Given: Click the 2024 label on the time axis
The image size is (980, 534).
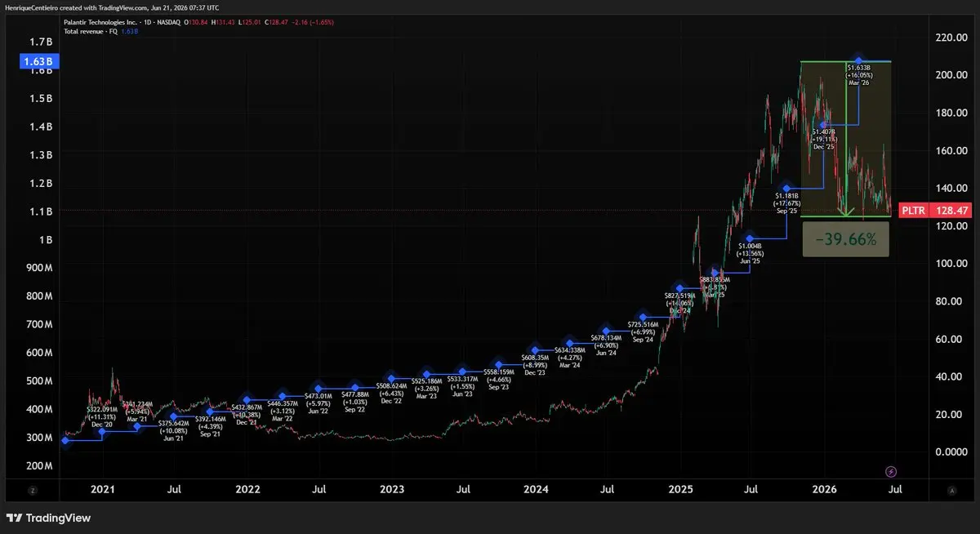Looking at the screenshot, I should [x=536, y=490].
